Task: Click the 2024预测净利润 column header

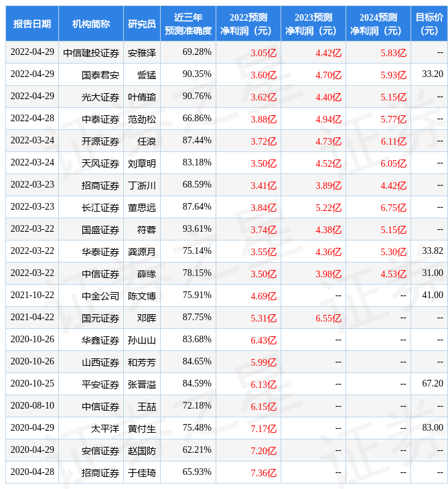Action: click(378, 23)
